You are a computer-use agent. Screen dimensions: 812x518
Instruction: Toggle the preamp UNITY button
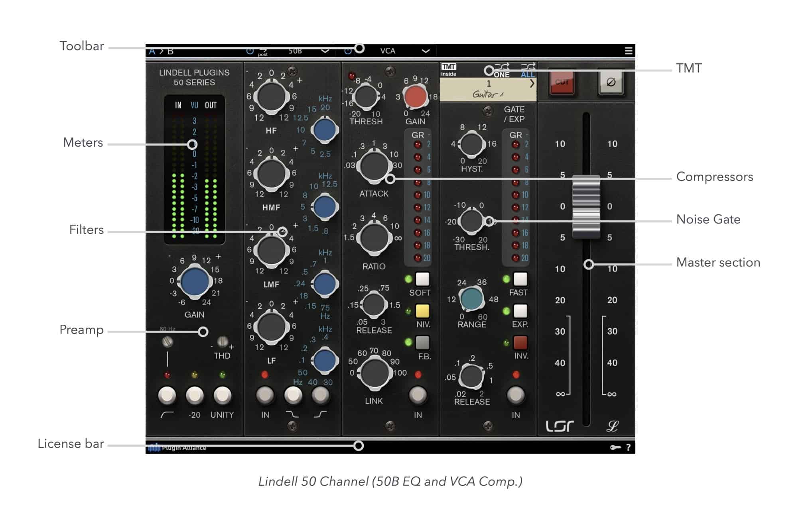pos(222,395)
